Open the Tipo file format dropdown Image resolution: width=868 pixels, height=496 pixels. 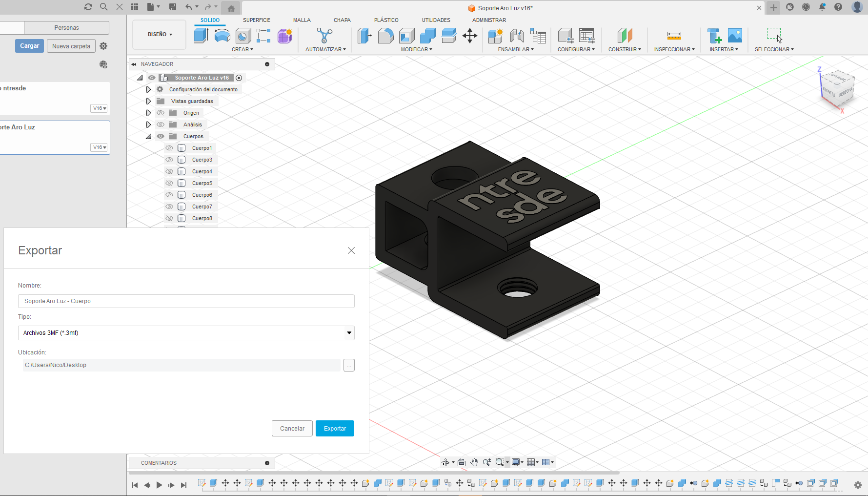(186, 333)
